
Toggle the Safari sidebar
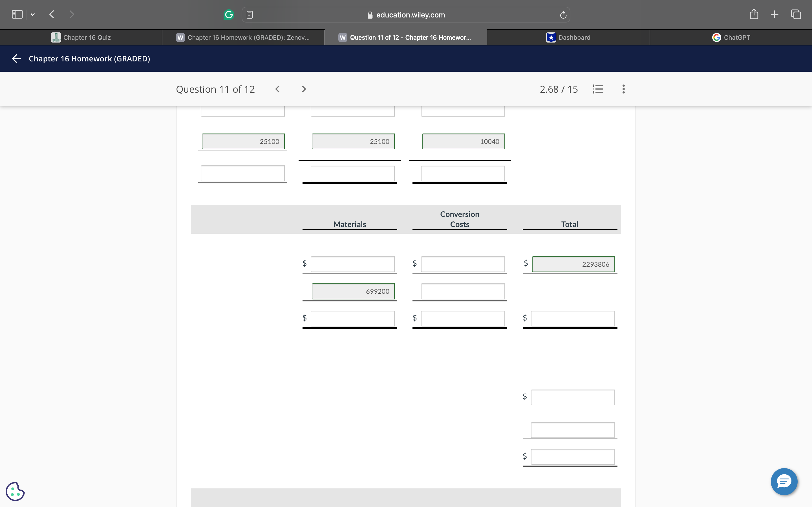(x=17, y=14)
